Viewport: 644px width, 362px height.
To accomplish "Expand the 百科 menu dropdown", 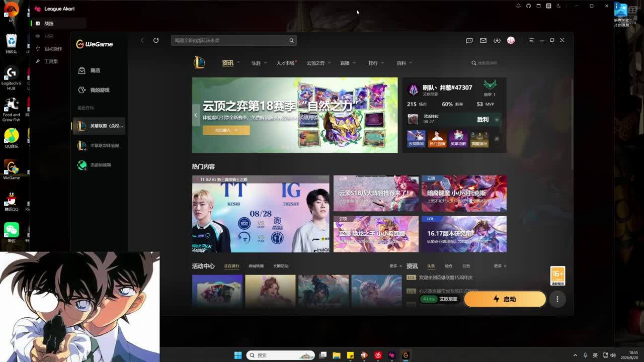I will coord(411,63).
